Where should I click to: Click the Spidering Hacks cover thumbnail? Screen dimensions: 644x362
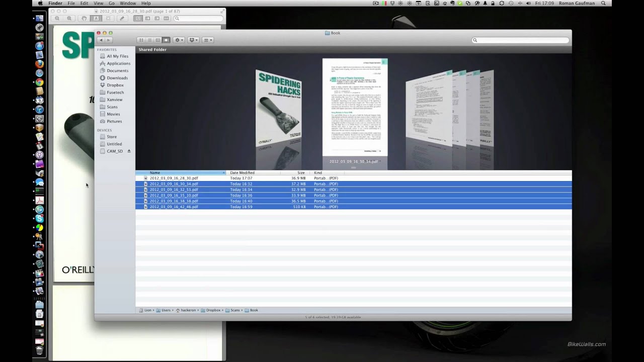279,110
